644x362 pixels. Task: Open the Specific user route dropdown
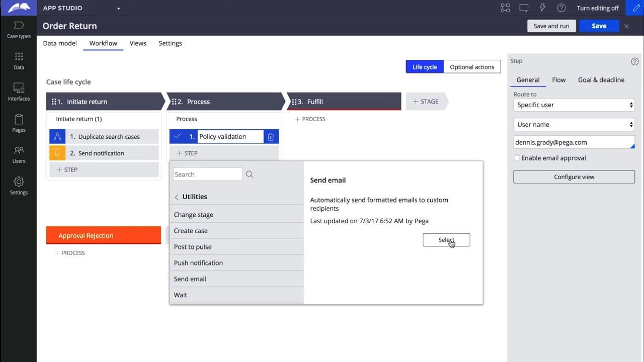[x=574, y=105]
